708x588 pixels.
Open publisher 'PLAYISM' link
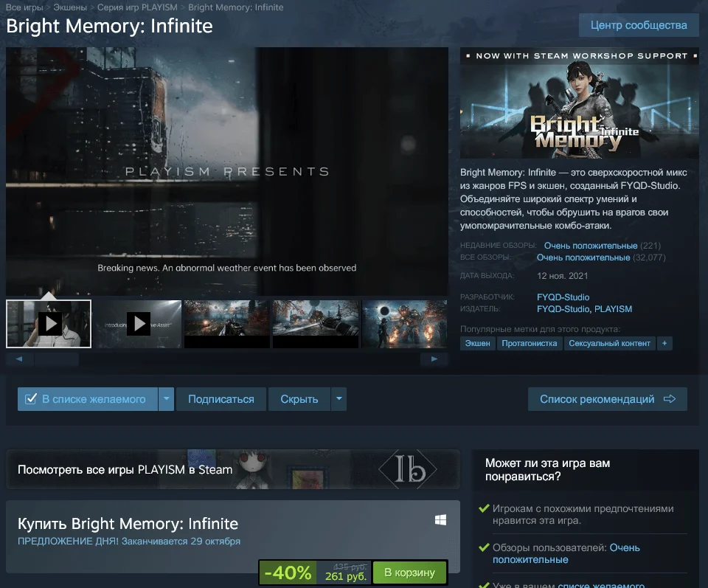click(x=613, y=309)
